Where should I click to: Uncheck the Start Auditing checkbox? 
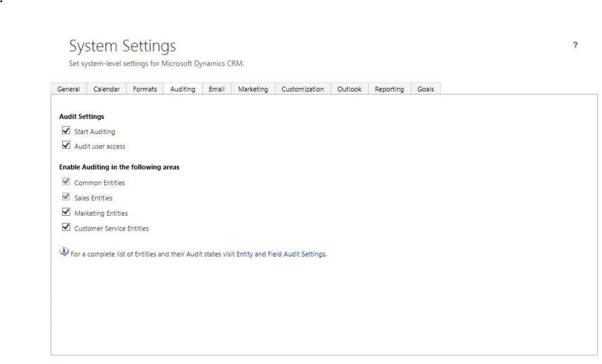66,131
